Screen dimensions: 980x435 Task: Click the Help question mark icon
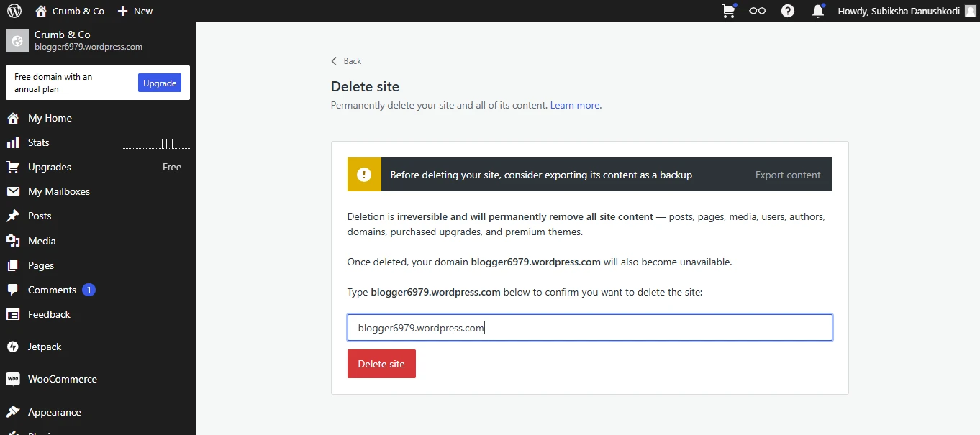788,11
